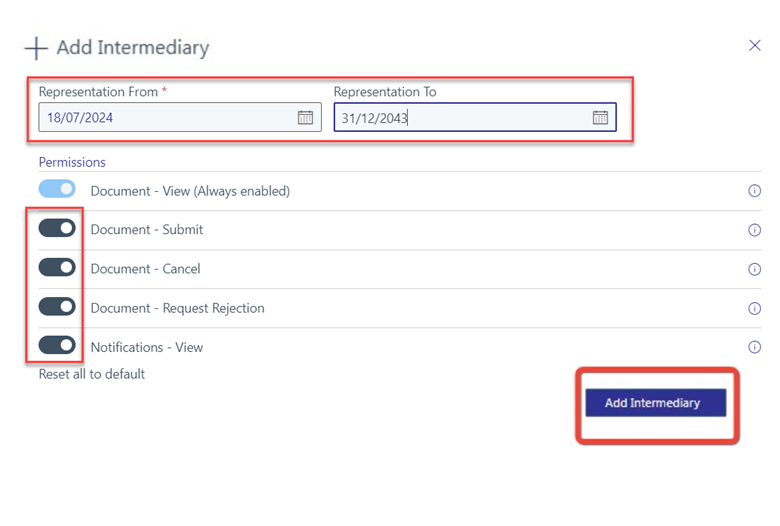Show info for Document - View permission
Screen dimensions: 780x526
(x=755, y=191)
